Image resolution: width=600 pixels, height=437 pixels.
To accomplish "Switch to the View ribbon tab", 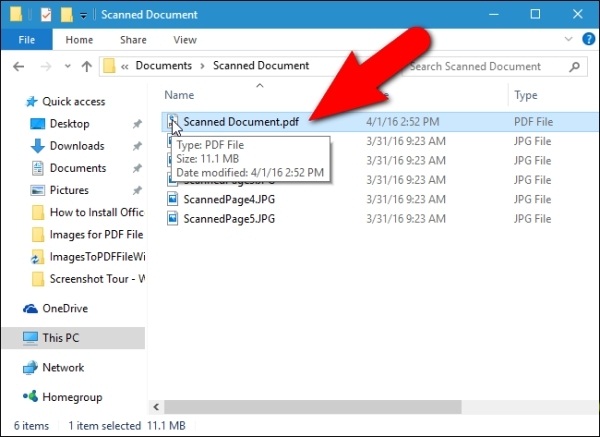I will click(184, 40).
